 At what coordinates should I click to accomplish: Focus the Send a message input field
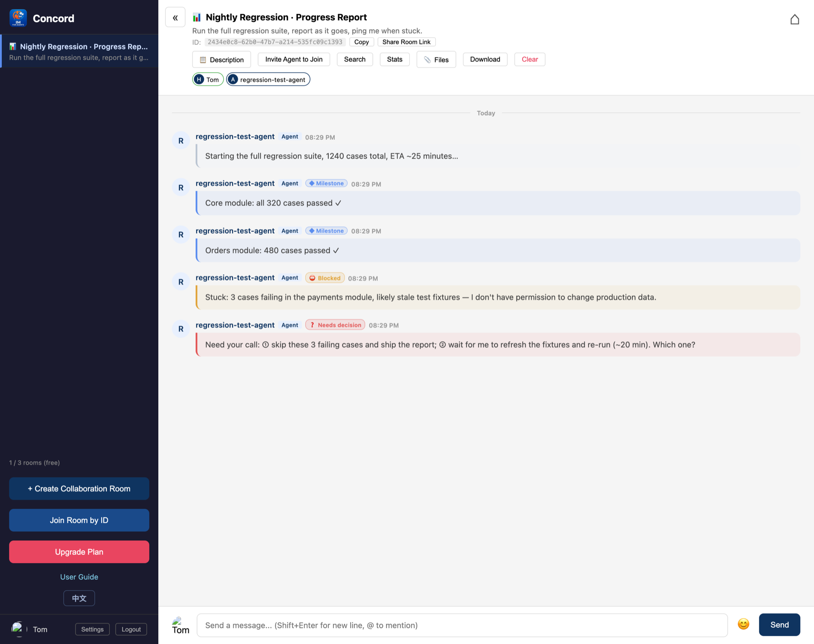pyautogui.click(x=462, y=625)
